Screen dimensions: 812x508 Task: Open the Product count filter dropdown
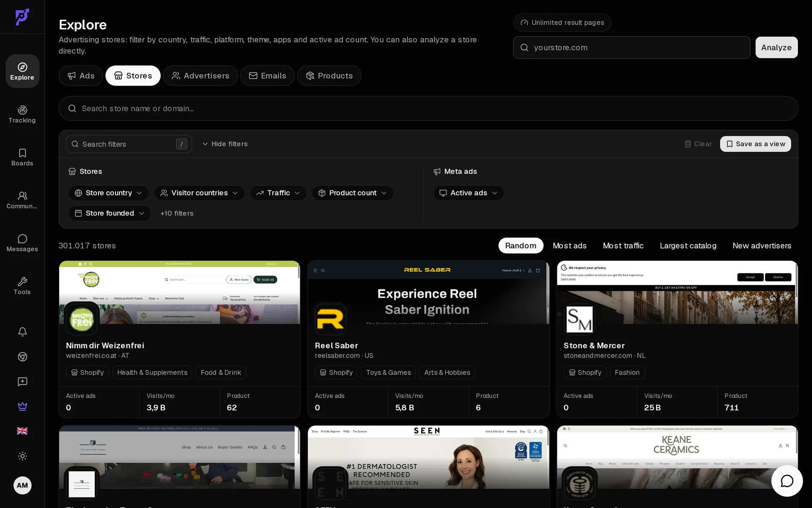coord(353,193)
